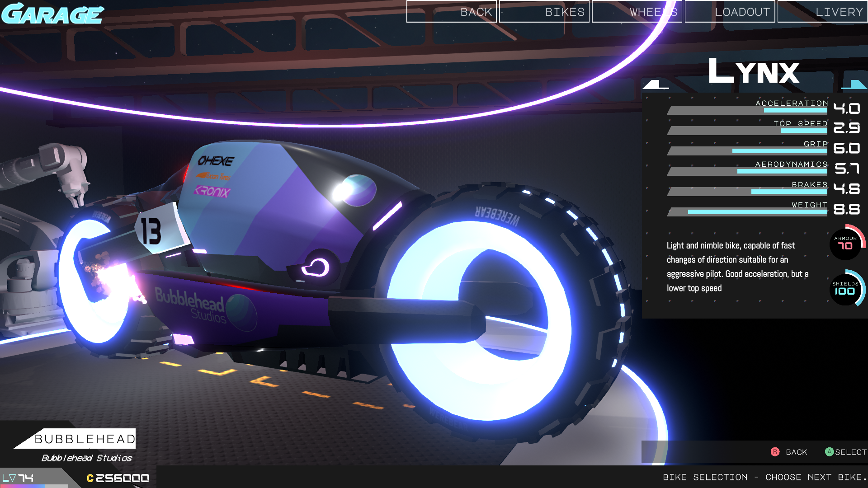868x488 pixels.
Task: Click the LV 74 level progress indicator
Action: tap(18, 478)
